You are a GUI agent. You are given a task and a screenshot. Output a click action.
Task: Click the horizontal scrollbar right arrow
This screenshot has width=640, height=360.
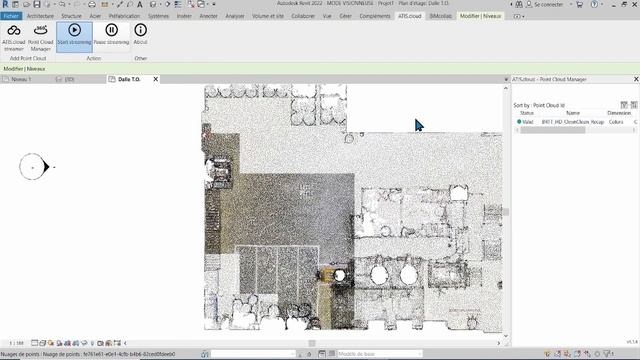pos(498,343)
